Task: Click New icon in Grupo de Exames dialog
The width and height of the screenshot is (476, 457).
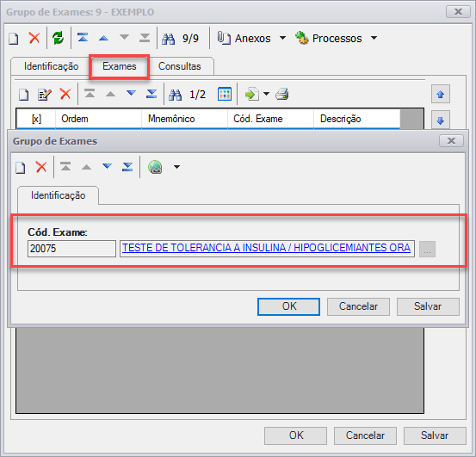Action: [x=21, y=168]
